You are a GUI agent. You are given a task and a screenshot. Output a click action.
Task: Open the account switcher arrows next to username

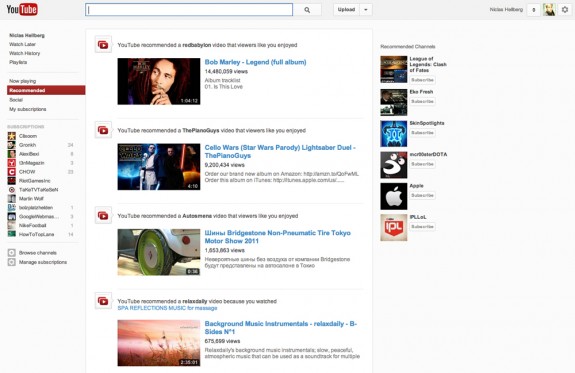pos(534,10)
